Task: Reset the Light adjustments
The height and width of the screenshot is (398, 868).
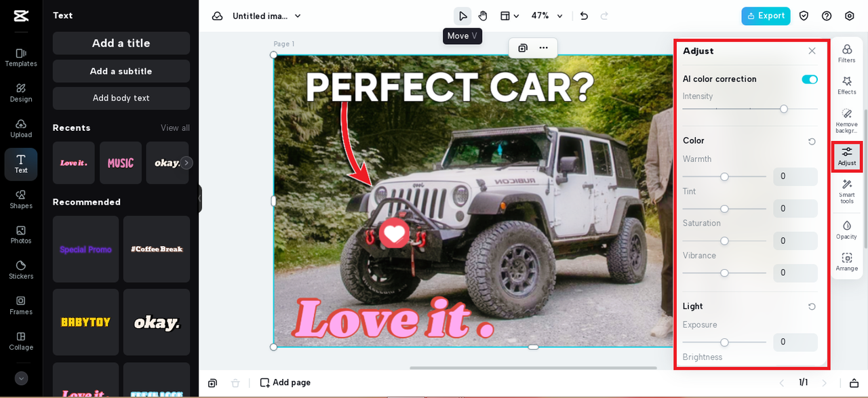Action: point(812,306)
